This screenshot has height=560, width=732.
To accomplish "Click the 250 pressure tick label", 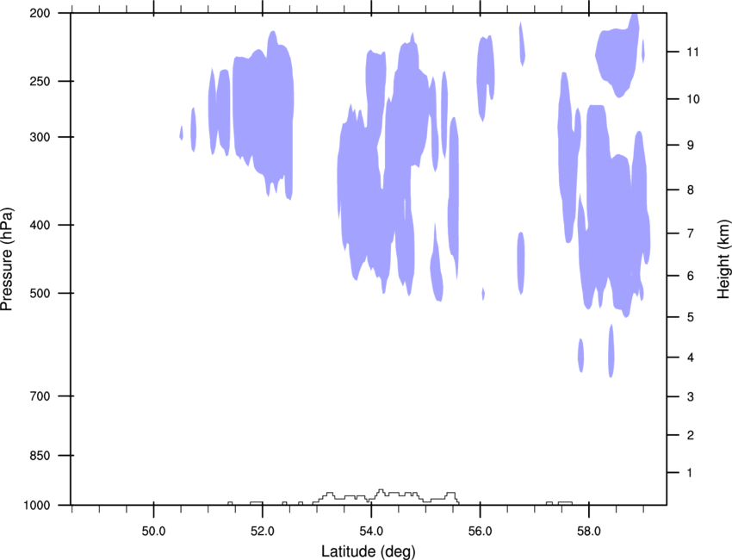I will click(40, 81).
